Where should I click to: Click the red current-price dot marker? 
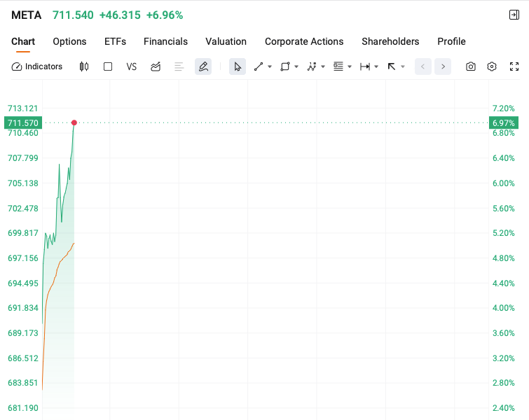coord(74,122)
